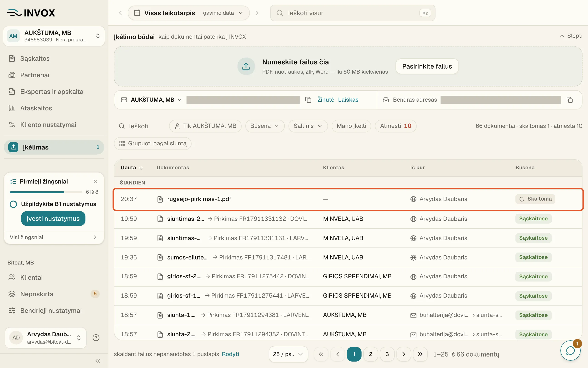Open the AUKŠTUMA, MB company switcher
Viewport: 588px width, 368px height.
click(54, 36)
